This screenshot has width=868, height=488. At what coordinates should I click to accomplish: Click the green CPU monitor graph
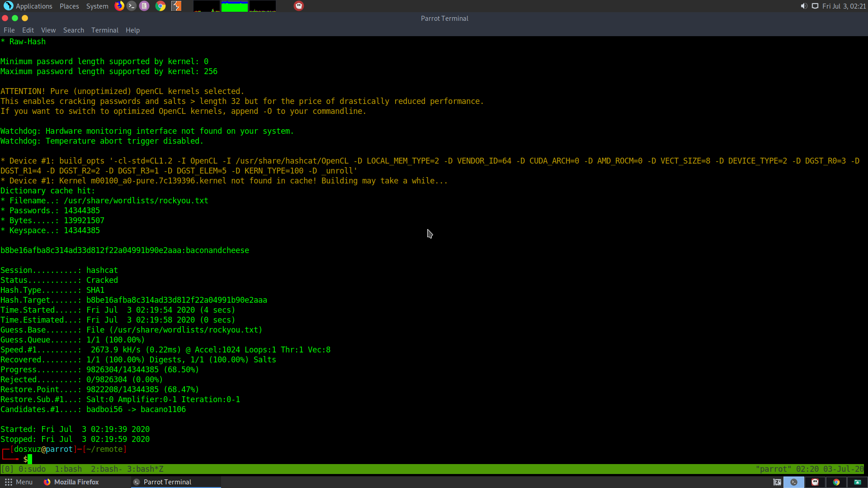click(234, 6)
